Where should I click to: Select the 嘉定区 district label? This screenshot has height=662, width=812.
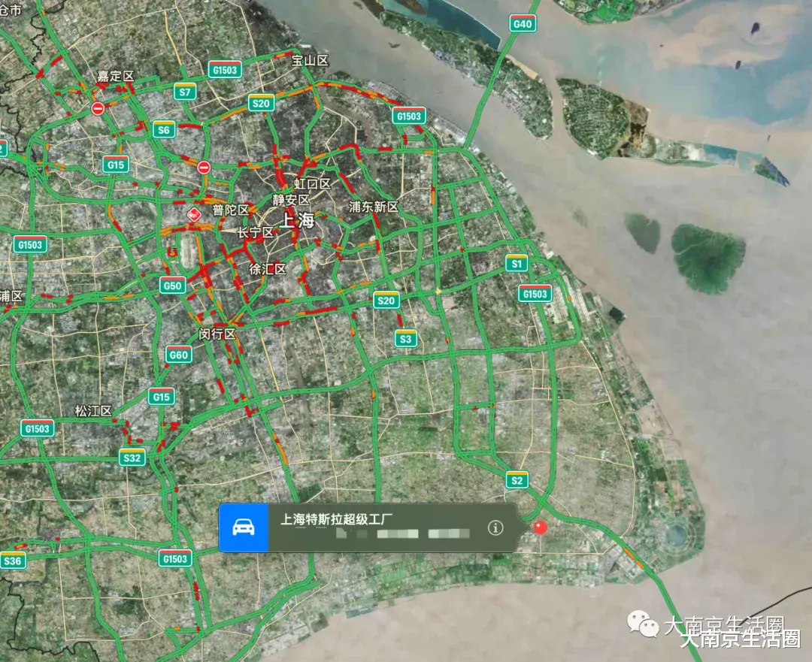tap(116, 76)
